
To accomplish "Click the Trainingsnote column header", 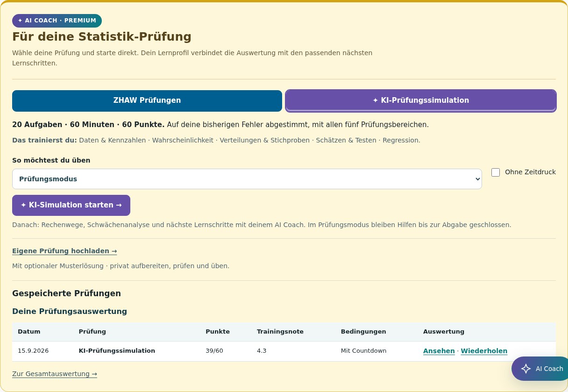I will coord(280,332).
